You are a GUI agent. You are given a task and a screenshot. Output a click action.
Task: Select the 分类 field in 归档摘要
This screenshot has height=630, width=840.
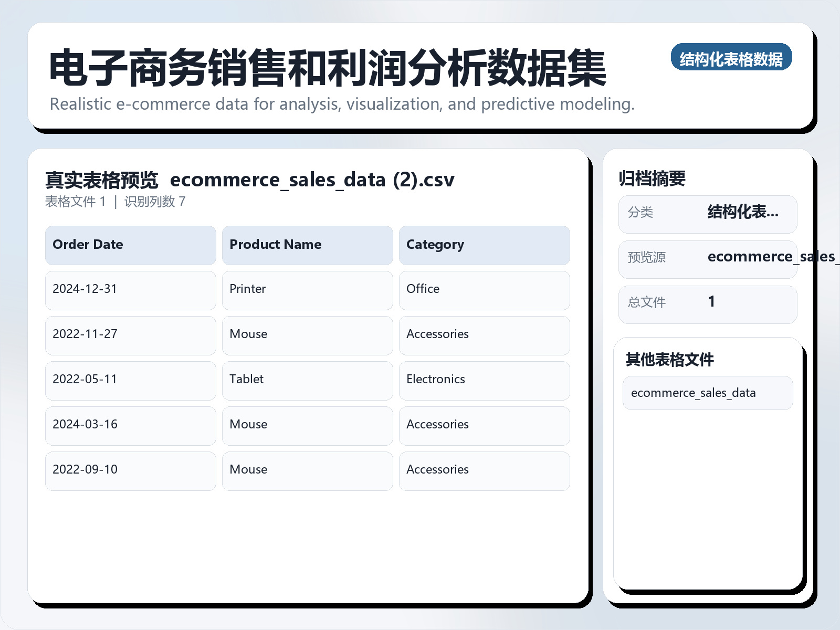[x=708, y=214]
